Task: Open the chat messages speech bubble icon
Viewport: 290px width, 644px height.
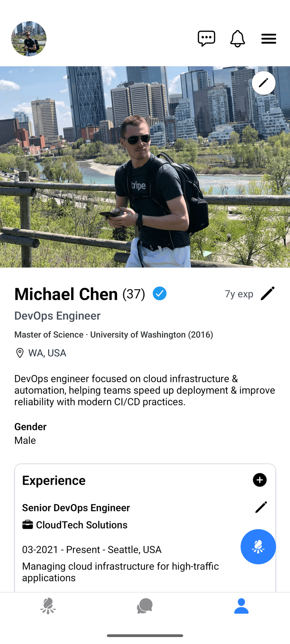Action: (x=206, y=38)
